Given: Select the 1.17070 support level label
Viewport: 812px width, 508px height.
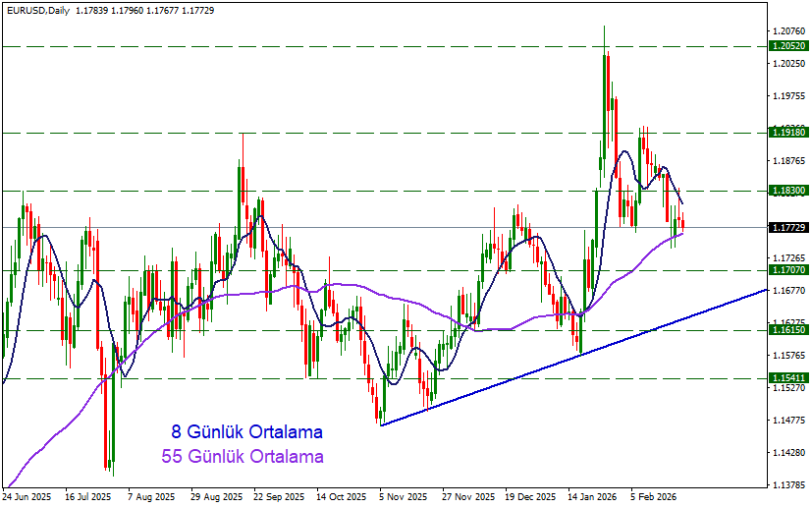Looking at the screenshot, I should pyautogui.click(x=788, y=269).
